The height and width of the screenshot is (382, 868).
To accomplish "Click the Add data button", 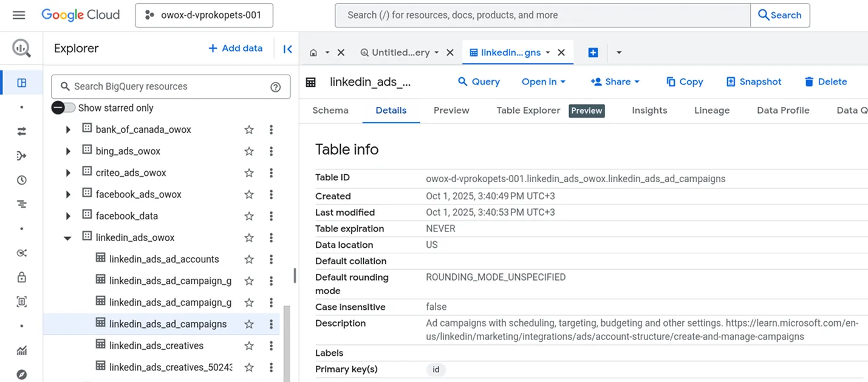I will coord(235,48).
